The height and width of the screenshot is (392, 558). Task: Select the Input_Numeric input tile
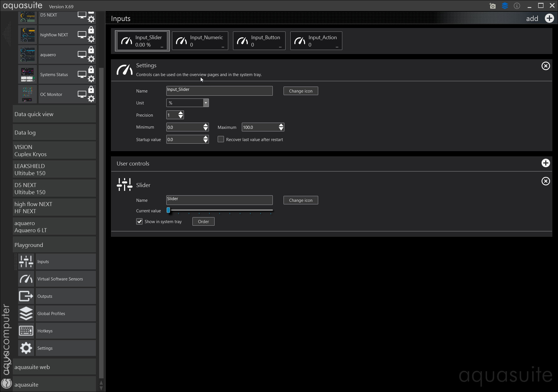tap(200, 41)
